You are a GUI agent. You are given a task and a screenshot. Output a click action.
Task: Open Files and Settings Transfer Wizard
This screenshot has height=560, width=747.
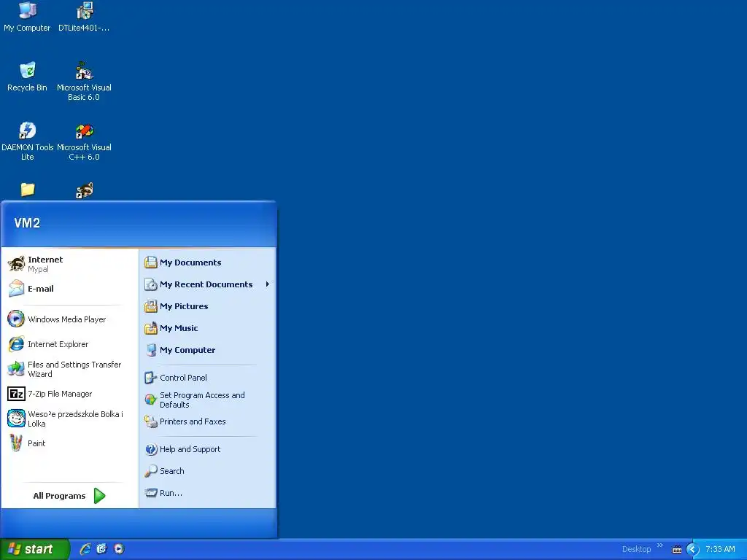70,369
